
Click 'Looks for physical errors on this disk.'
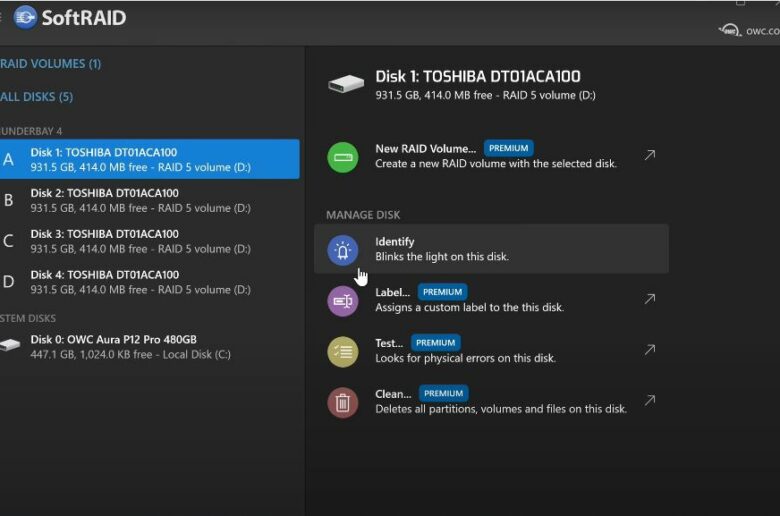(465, 358)
